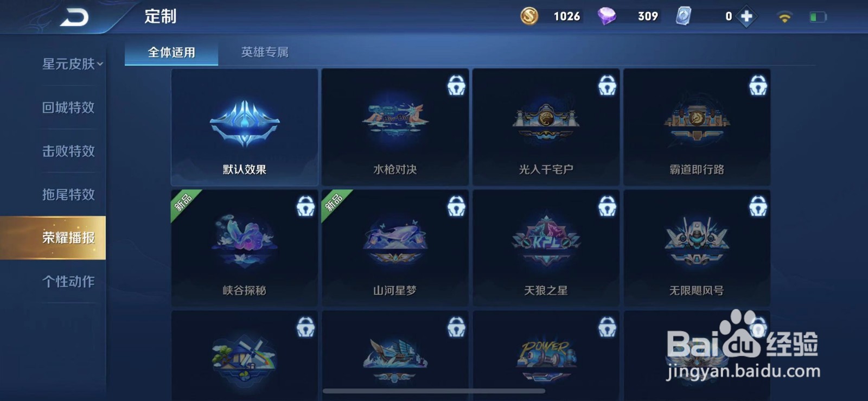868x401 pixels.
Task: Open the 回城特效 sidebar section
Action: pos(68,107)
